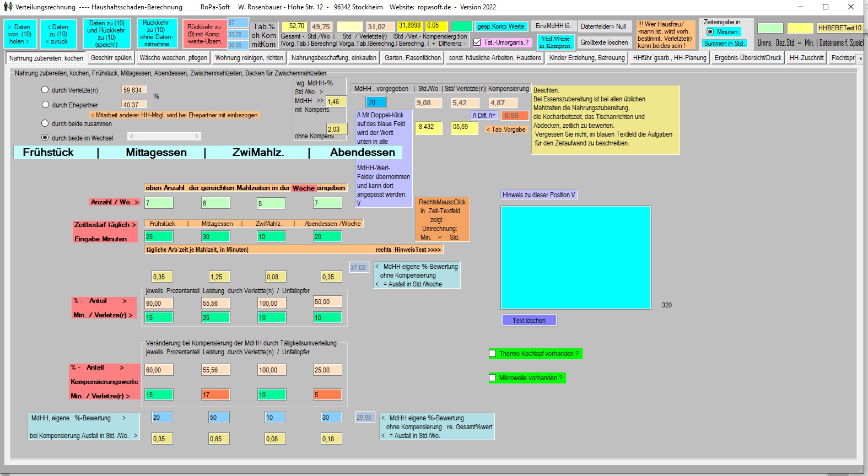The width and height of the screenshot is (868, 476).
Task: Enable 'Thermo Kochtopf vorhanden ?' checkbox
Action: [x=493, y=354]
